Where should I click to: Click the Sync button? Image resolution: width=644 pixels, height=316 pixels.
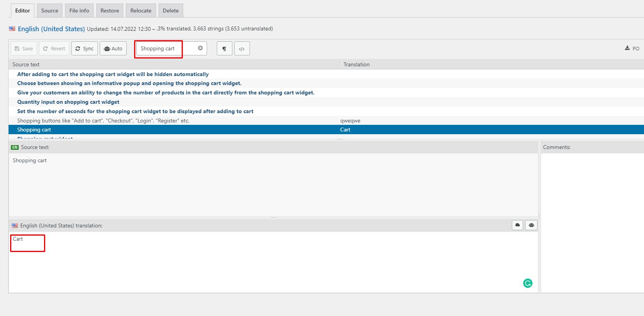pos(85,48)
